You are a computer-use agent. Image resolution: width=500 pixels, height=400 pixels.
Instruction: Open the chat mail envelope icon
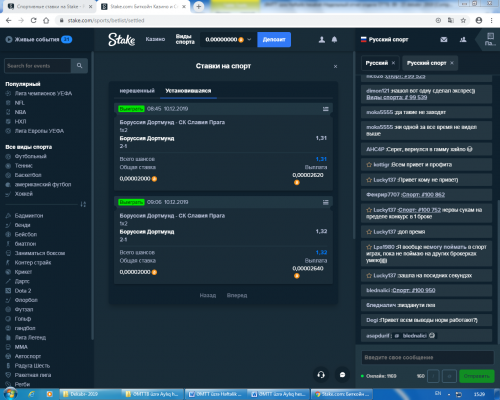pos(444,40)
